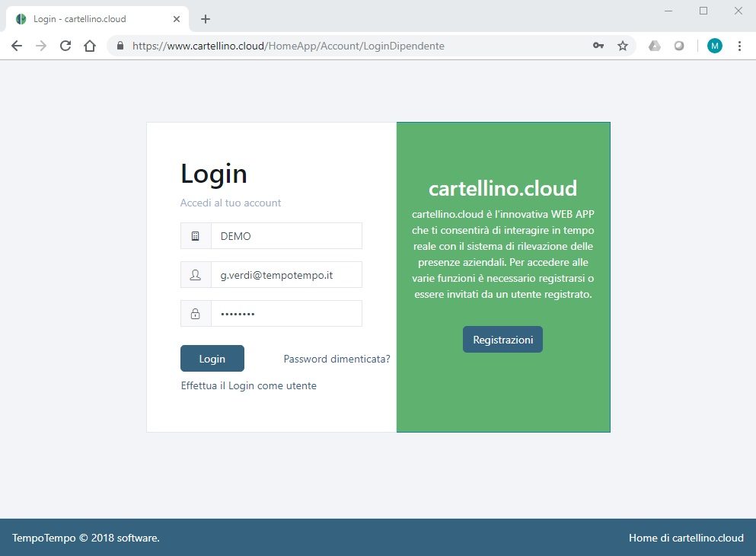Click the lock password icon
Image resolution: width=756 pixels, height=556 pixels.
(195, 314)
